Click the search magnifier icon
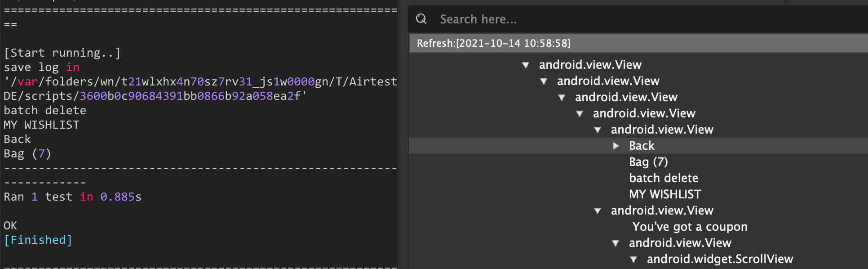This screenshot has width=868, height=269. (x=421, y=19)
